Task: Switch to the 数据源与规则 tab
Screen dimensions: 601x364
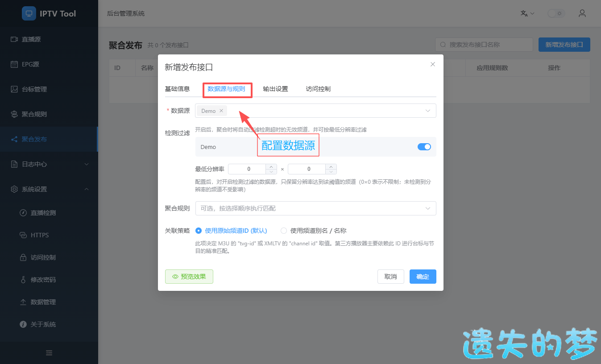Action: point(226,89)
